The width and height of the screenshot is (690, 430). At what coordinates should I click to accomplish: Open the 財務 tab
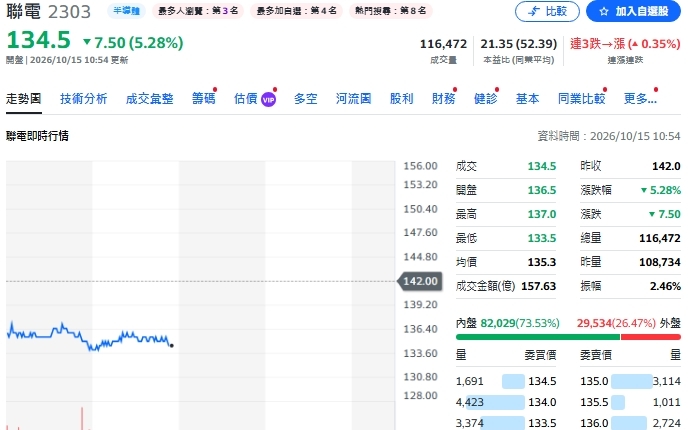coord(444,99)
